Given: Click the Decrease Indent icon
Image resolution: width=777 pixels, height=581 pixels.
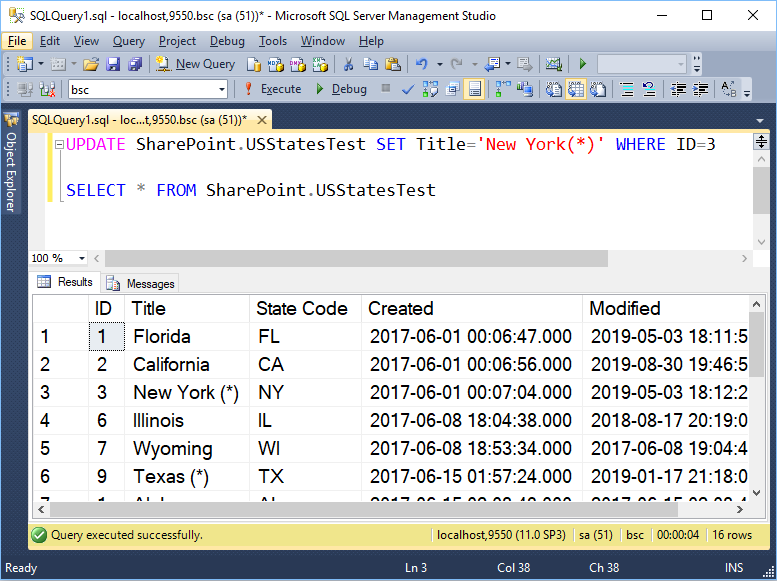Looking at the screenshot, I should (678, 89).
